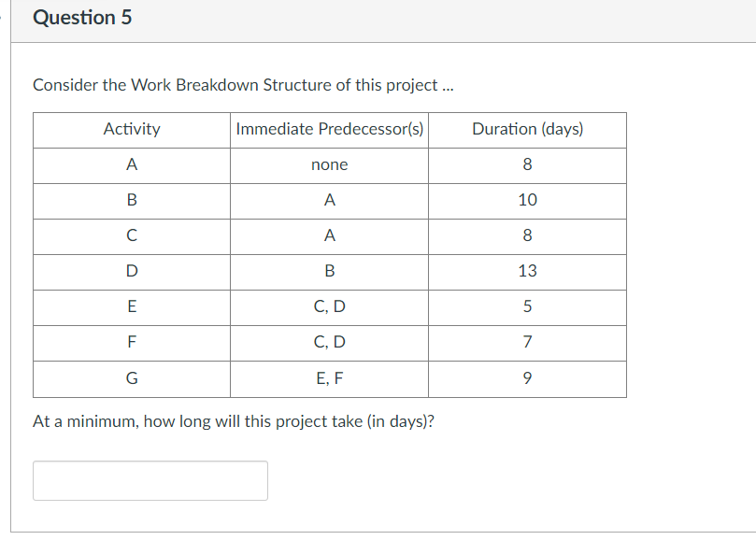This screenshot has height=540, width=756.
Task: Select activity C row in the table
Action: (x=131, y=236)
